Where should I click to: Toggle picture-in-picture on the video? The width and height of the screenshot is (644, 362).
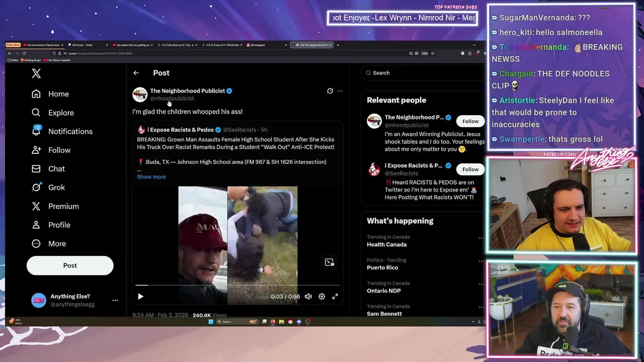point(330,262)
